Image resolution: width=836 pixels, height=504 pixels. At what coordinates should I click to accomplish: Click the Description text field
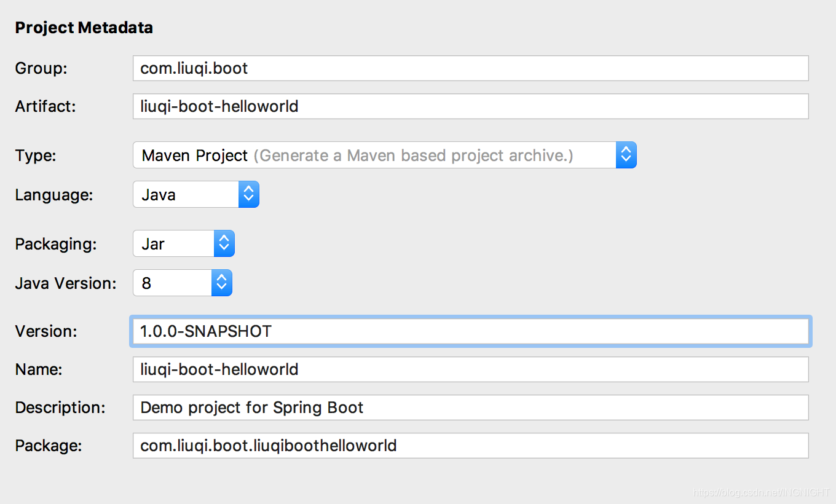coord(470,408)
